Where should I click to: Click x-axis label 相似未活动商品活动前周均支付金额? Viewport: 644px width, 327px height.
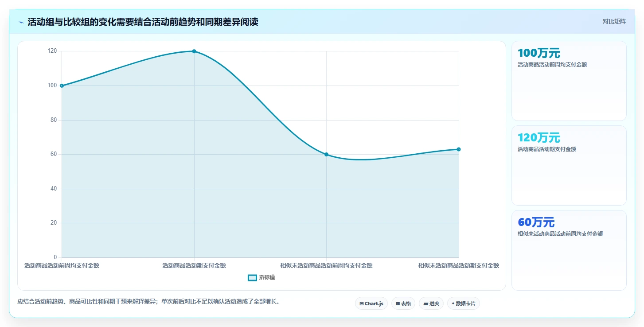[x=326, y=266]
